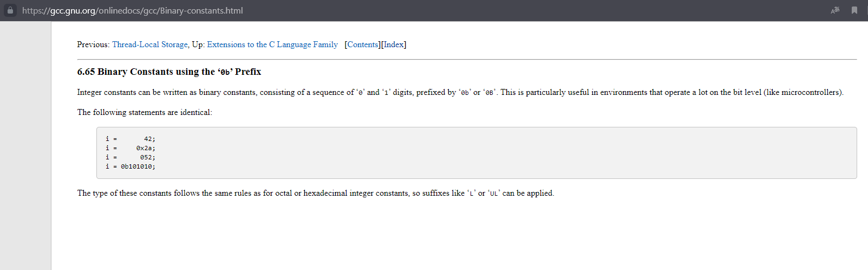Click the paragraph about 'L' or 'UL' suffixes
This screenshot has height=270, width=868.
(x=316, y=193)
